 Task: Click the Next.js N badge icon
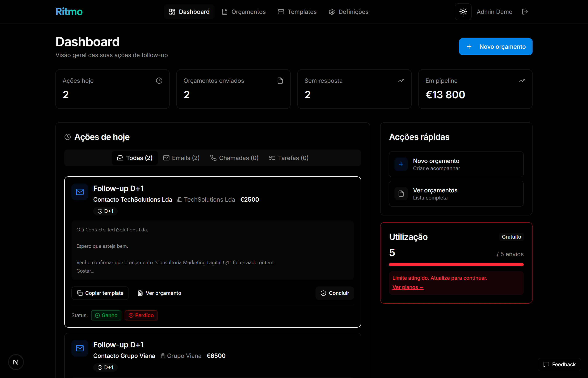(16, 362)
